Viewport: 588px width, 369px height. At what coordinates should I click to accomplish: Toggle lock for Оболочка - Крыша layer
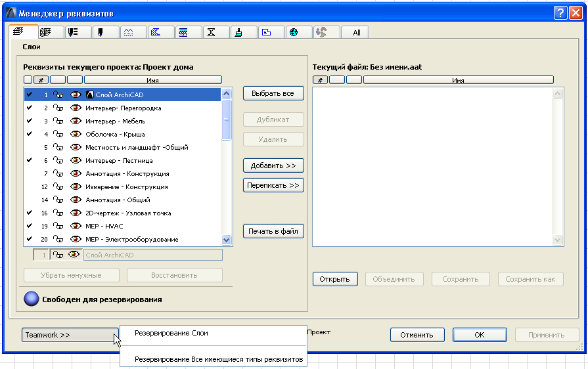pos(58,134)
